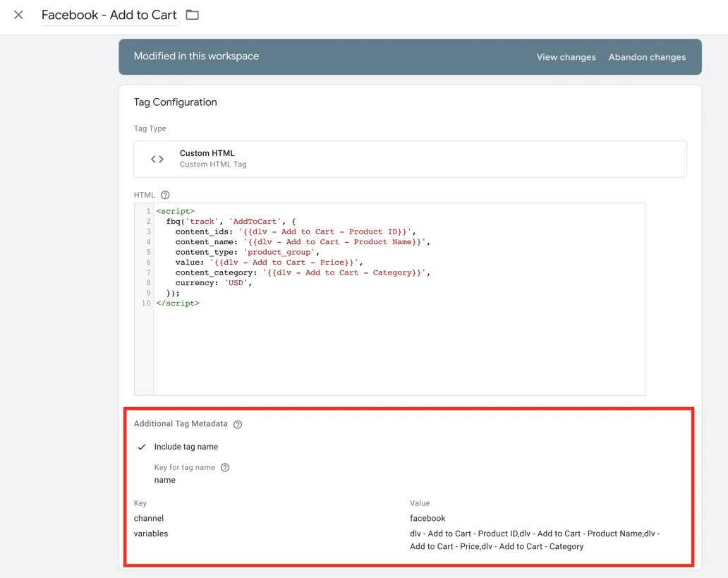This screenshot has width=728, height=578.
Task: Click the 'facebook' value in metadata table
Action: (x=427, y=518)
